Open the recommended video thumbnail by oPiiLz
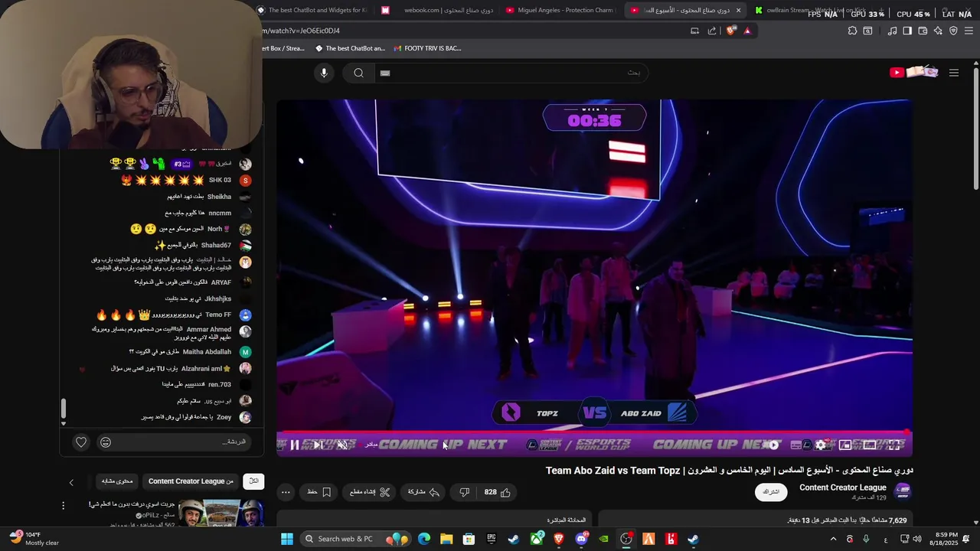980x551 pixels. pyautogui.click(x=220, y=513)
